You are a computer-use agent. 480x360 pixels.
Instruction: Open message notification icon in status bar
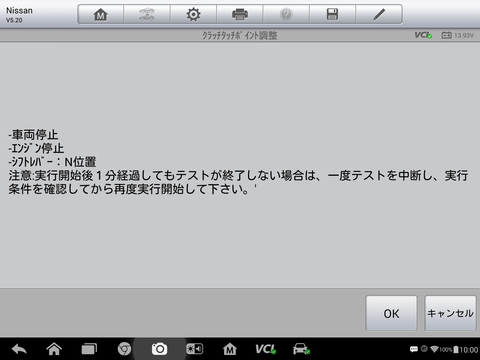(414, 349)
